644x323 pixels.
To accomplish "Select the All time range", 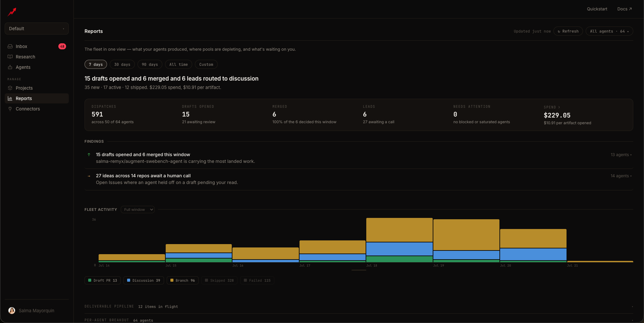I will 178,64.
